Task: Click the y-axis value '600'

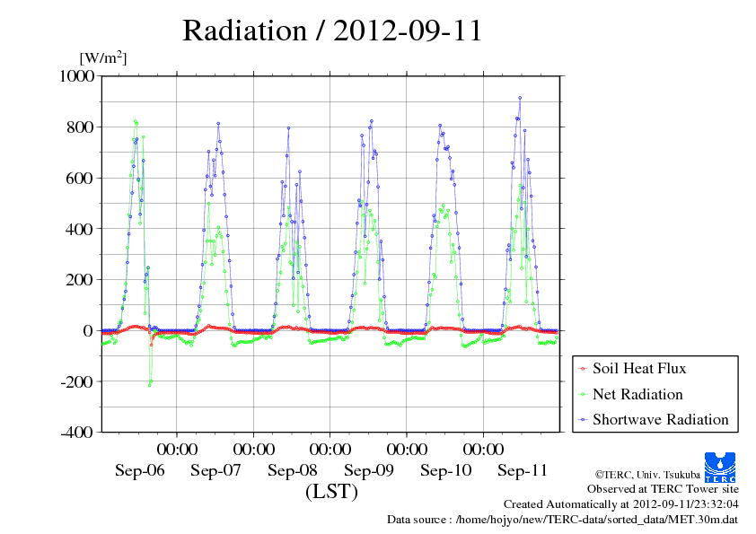Action: (x=81, y=178)
